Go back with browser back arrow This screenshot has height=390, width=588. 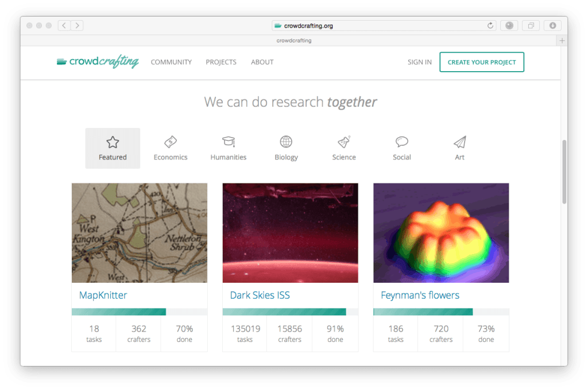point(64,25)
